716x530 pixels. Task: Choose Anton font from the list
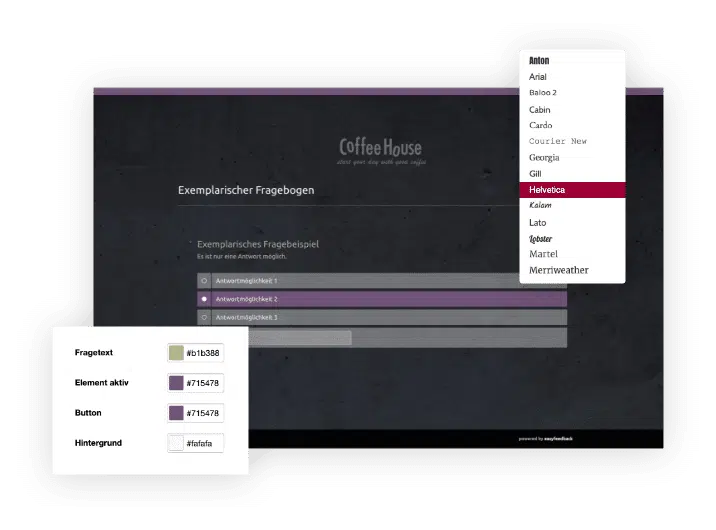pyautogui.click(x=539, y=61)
